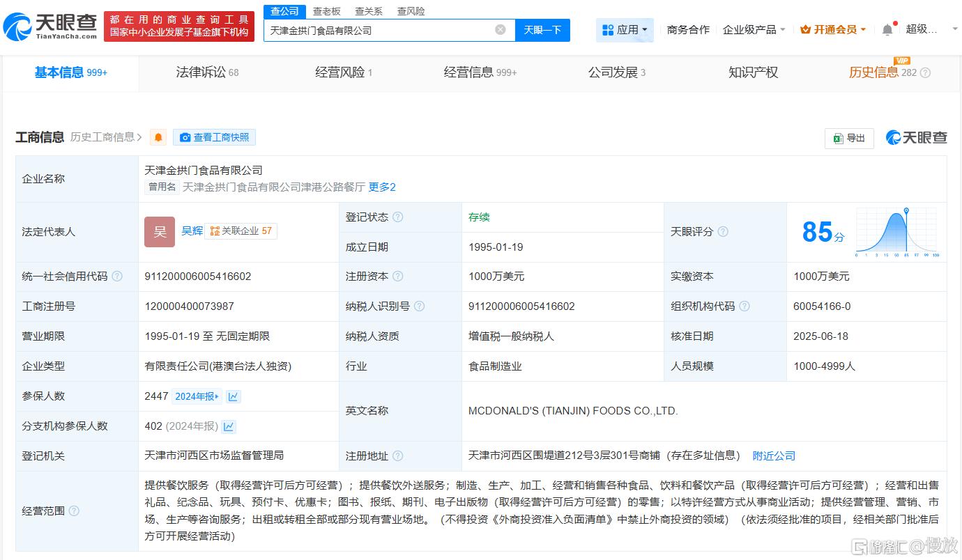Switch to 查关系 search tab
The width and height of the screenshot is (962, 560).
point(369,11)
